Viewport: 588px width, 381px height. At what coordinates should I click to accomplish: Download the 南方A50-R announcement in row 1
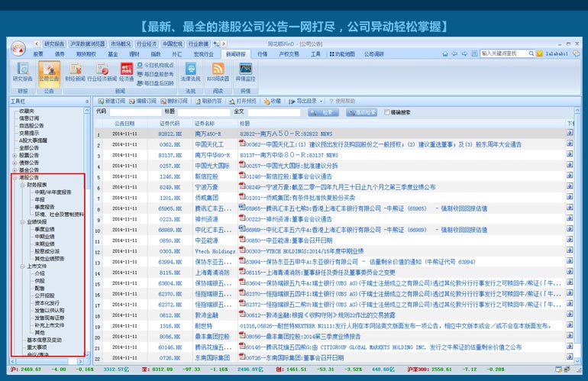click(570, 133)
